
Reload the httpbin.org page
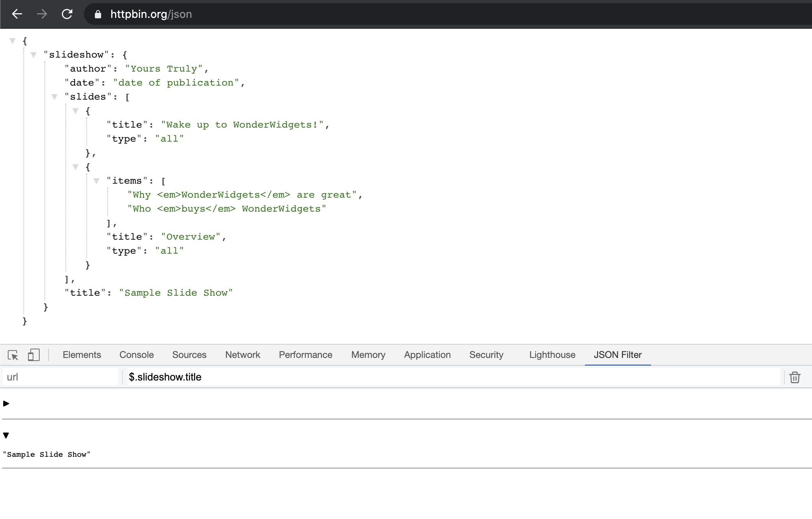(67, 14)
